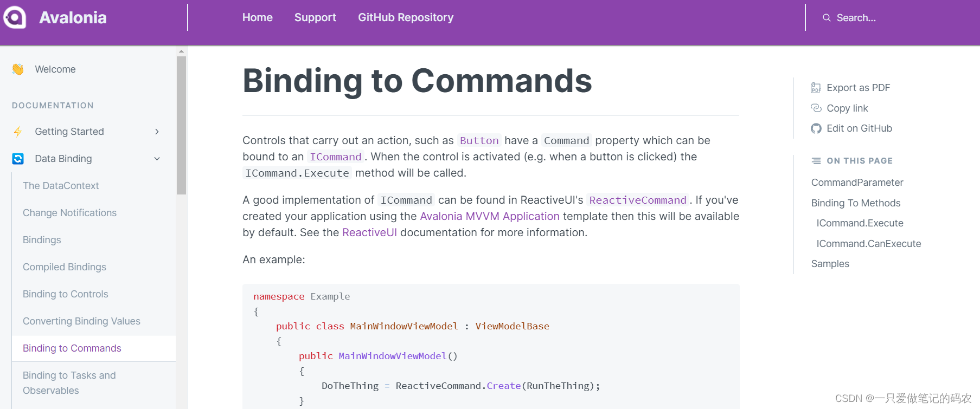980x409 pixels.
Task: Click the 'namespace Example' code line
Action: click(302, 296)
